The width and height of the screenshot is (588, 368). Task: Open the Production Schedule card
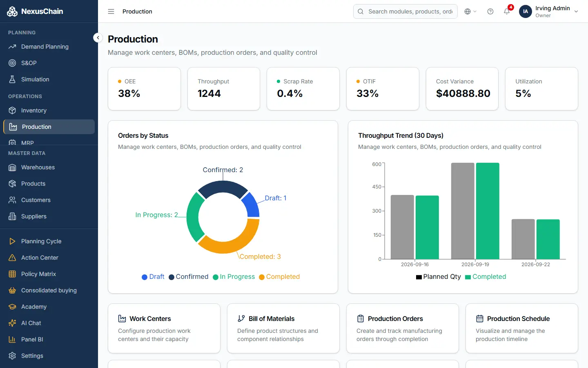point(522,328)
